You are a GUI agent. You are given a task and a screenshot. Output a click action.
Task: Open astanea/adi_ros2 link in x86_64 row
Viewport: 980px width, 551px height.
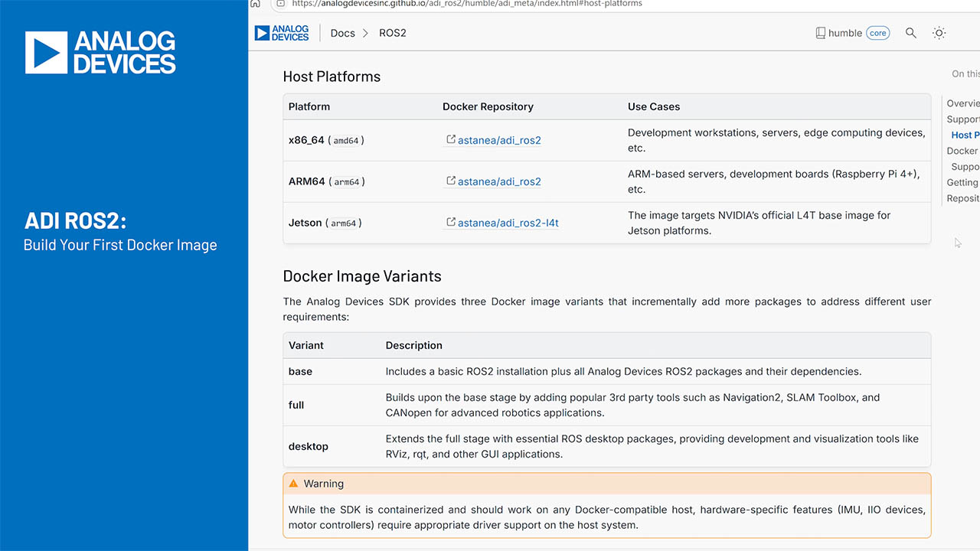click(x=499, y=140)
